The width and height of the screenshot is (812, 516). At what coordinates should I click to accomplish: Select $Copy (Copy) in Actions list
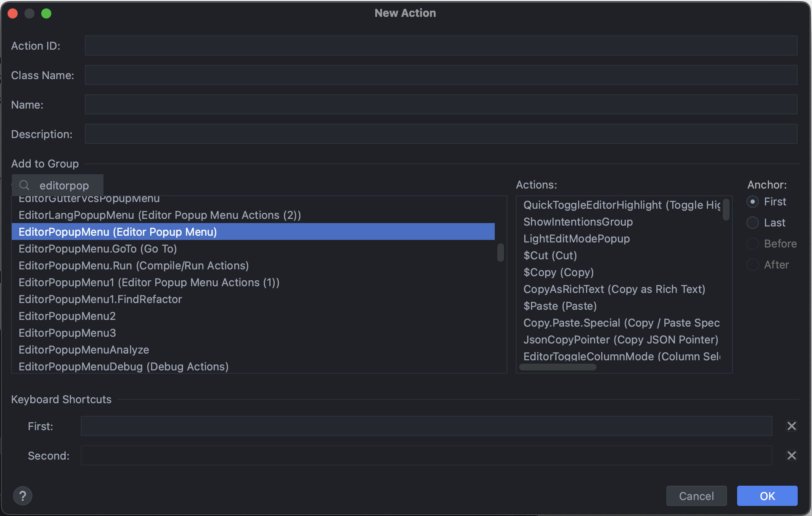[x=558, y=272]
